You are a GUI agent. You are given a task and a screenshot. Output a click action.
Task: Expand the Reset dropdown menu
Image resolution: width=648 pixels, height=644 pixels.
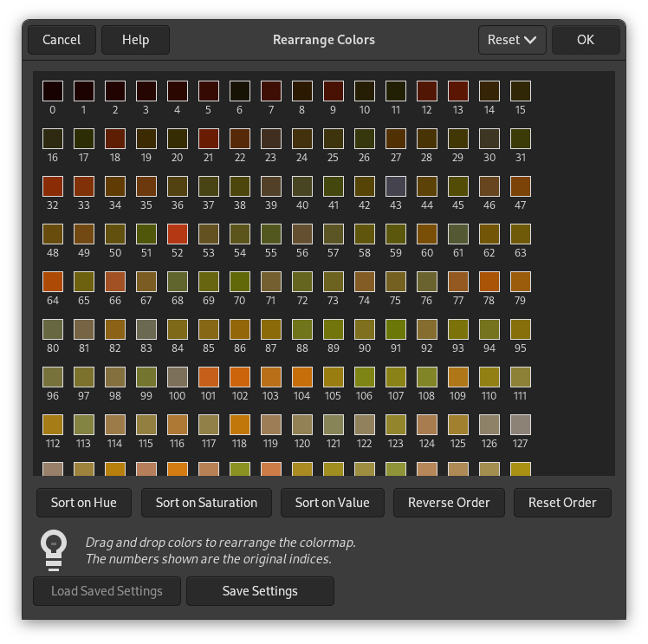(512, 40)
